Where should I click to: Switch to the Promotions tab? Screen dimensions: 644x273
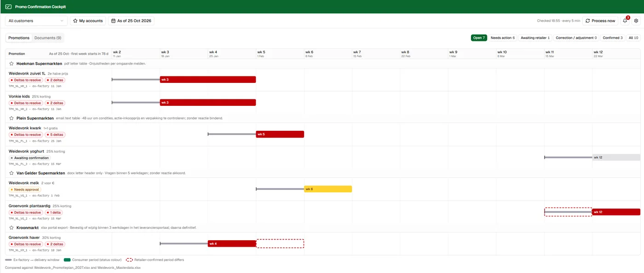point(19,38)
